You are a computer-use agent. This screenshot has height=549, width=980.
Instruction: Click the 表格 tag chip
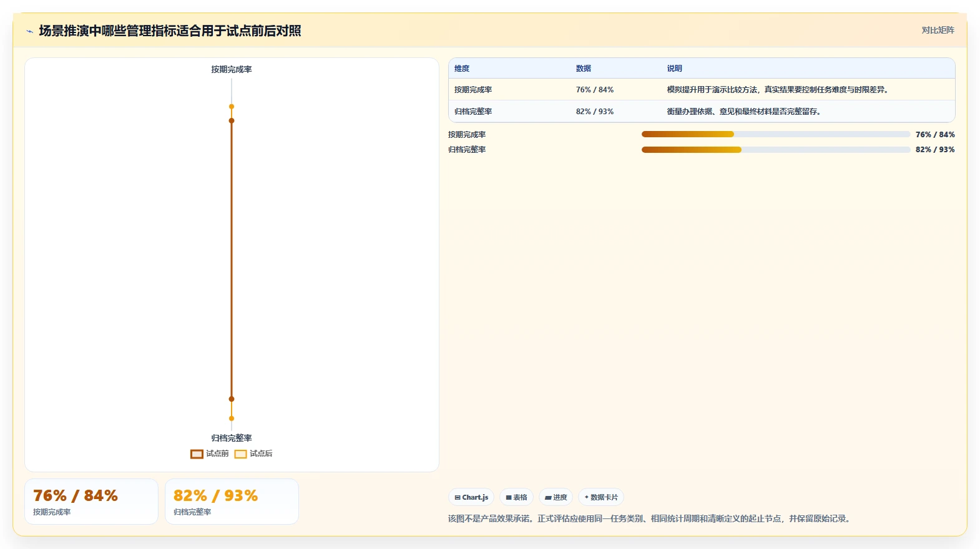tap(516, 497)
